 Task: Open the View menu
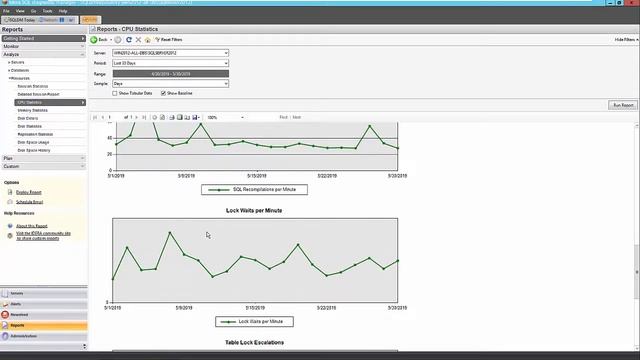pos(20,11)
